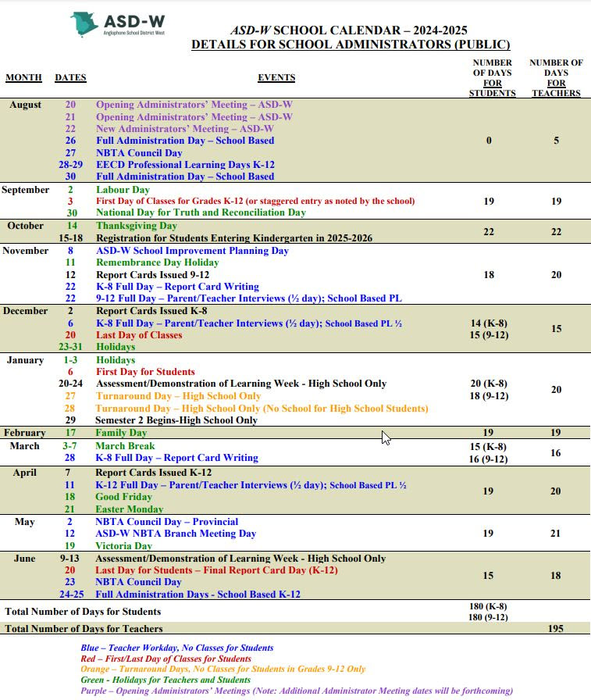Click 'Thanksgiving Day' event
Viewport: 591px width, 700px height.
[x=137, y=226]
